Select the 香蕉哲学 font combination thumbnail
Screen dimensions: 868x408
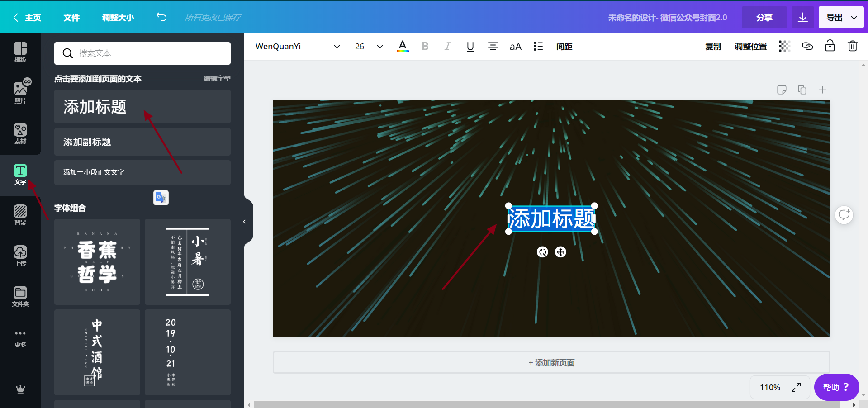pos(97,262)
